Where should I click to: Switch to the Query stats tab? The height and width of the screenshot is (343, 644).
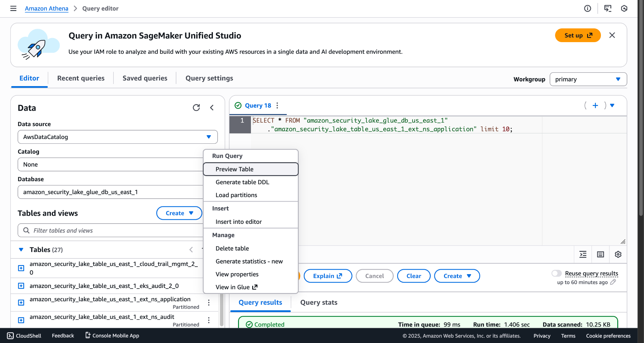point(319,302)
